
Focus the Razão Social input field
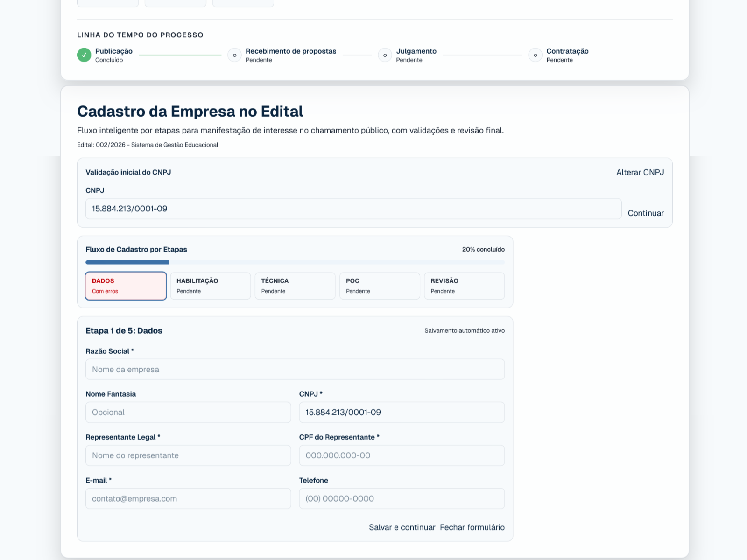click(x=295, y=369)
